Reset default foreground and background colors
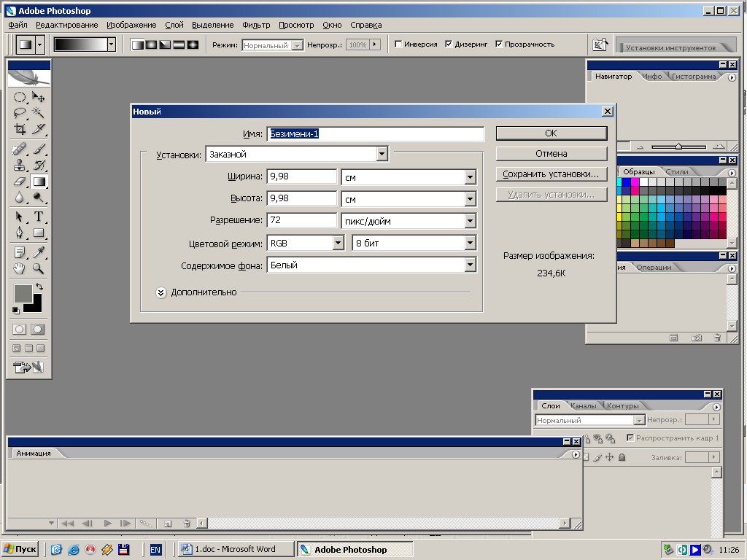 [x=16, y=311]
